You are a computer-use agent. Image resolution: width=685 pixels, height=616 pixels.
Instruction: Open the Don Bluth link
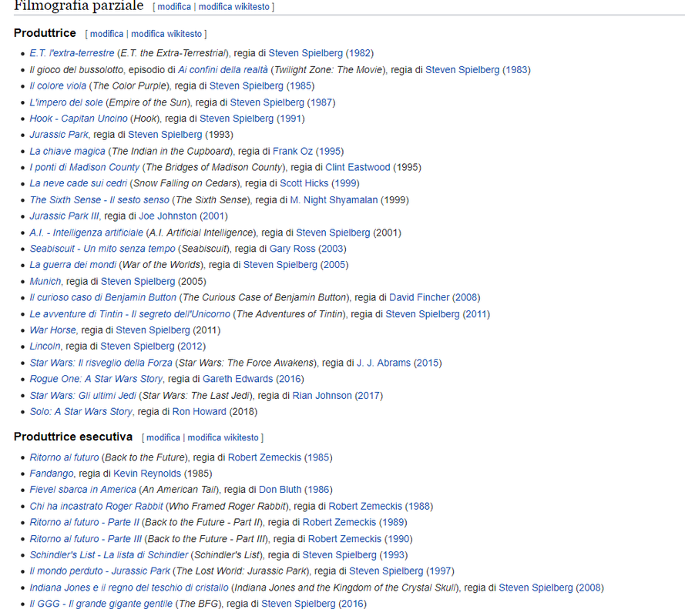(x=280, y=490)
